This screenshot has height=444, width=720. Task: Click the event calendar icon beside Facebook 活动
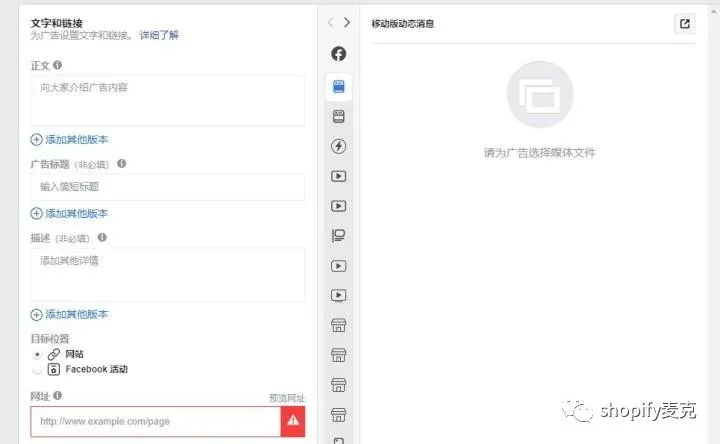(54, 369)
